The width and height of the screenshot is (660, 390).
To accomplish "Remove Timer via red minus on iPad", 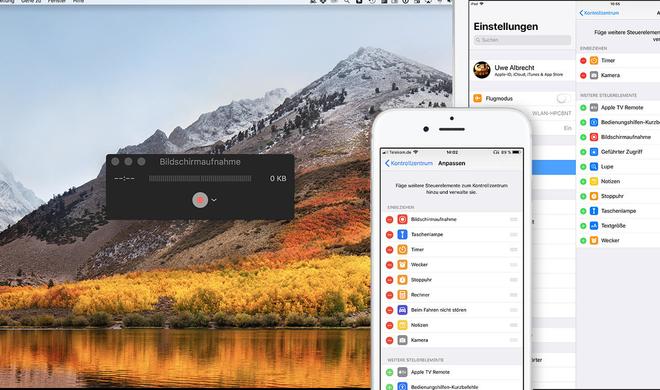I will click(x=583, y=61).
